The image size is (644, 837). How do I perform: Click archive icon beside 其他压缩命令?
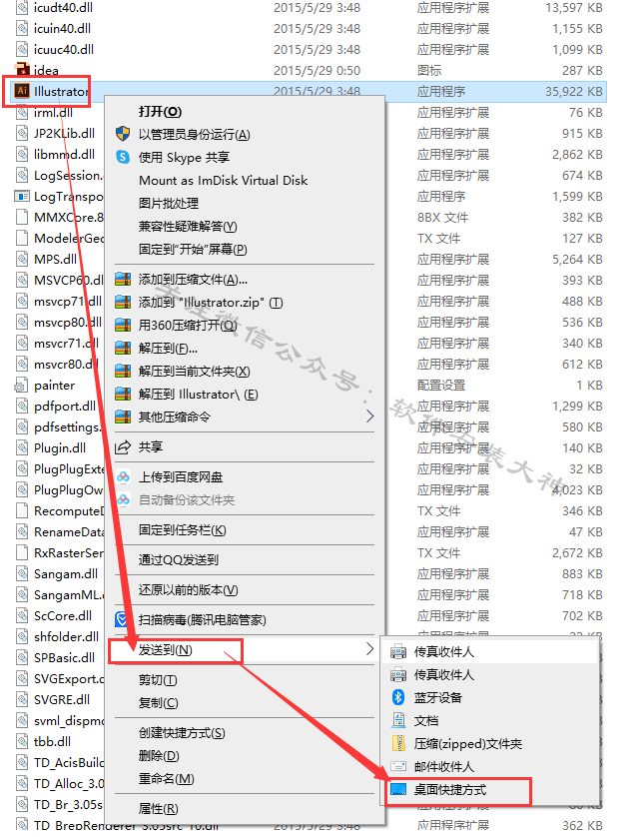123,417
